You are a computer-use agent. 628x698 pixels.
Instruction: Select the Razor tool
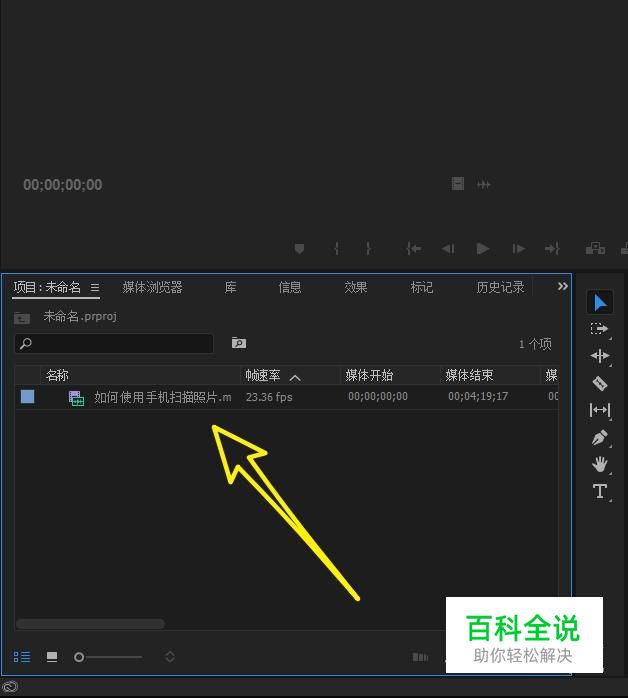pos(600,383)
